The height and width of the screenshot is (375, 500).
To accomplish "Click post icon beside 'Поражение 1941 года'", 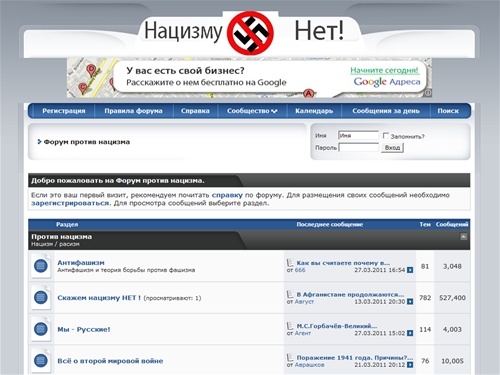I will click(x=290, y=357).
